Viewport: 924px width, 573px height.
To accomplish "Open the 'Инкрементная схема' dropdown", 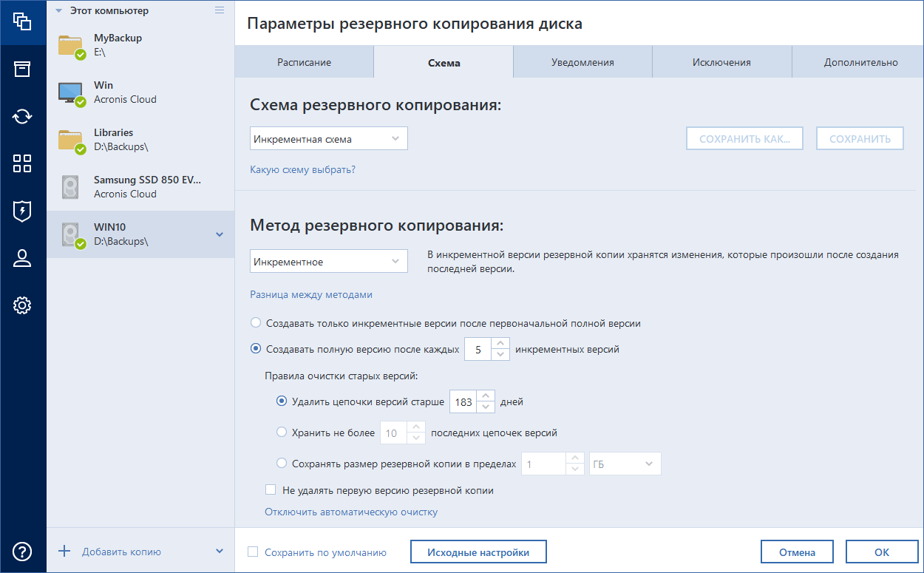I will coord(328,138).
